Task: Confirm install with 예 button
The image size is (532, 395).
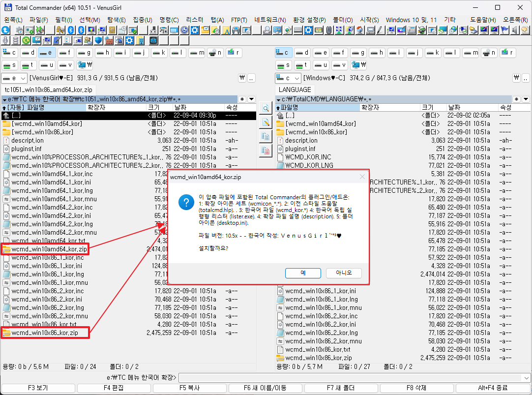Action: click(x=303, y=273)
